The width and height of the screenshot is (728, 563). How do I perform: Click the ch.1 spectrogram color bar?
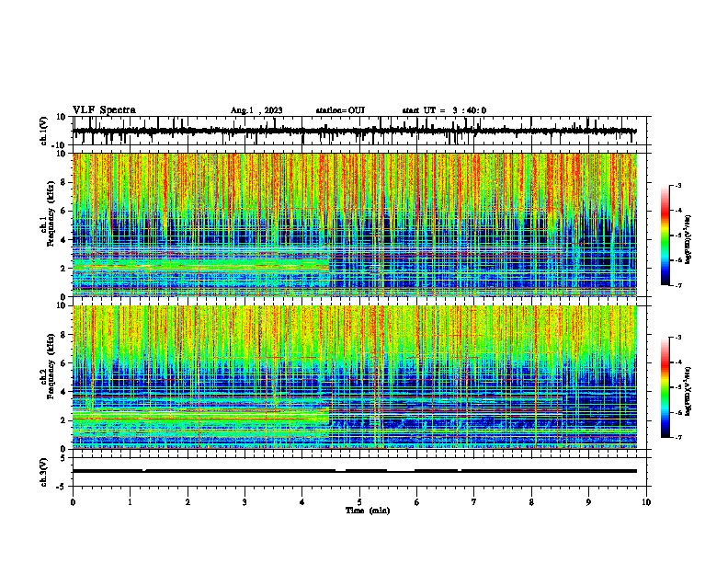tap(665, 236)
